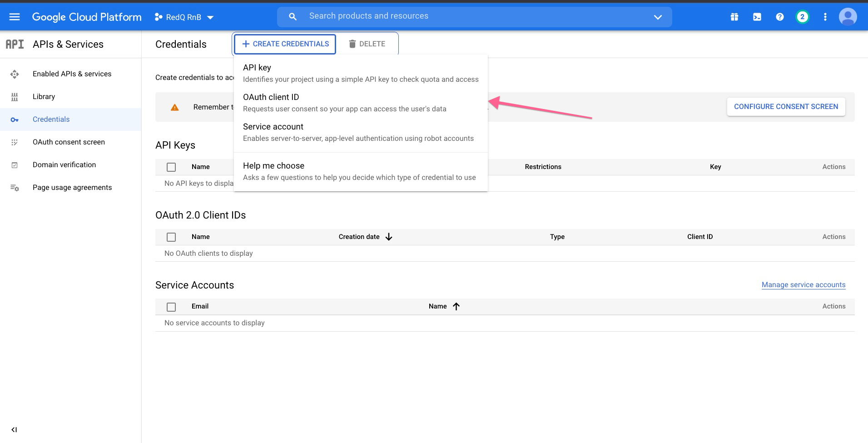
Task: Open the hamburger navigation menu
Action: 15,17
